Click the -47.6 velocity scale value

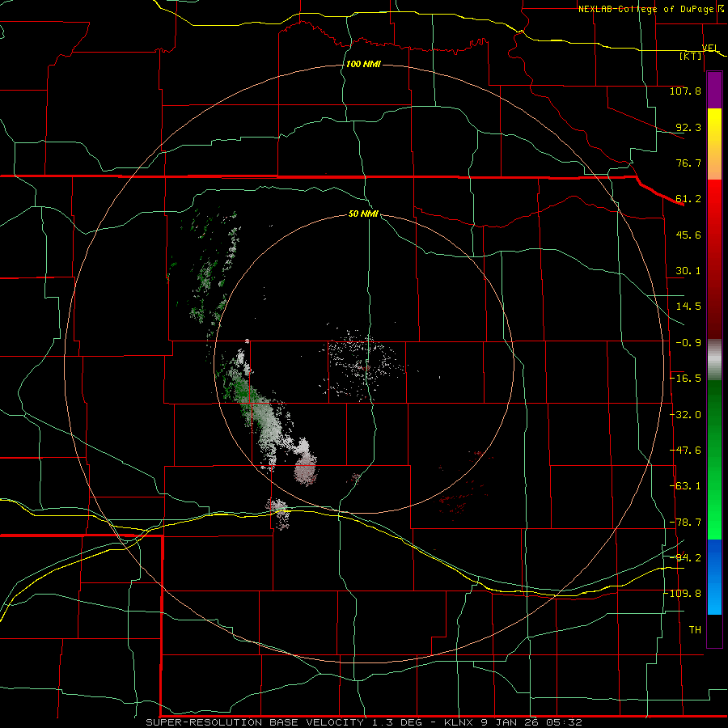[x=685, y=451]
